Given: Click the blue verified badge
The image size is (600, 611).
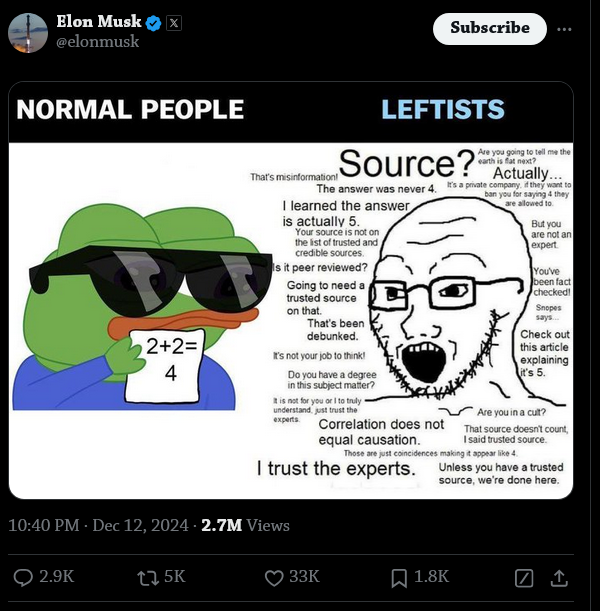Looking at the screenshot, I should 154,23.
